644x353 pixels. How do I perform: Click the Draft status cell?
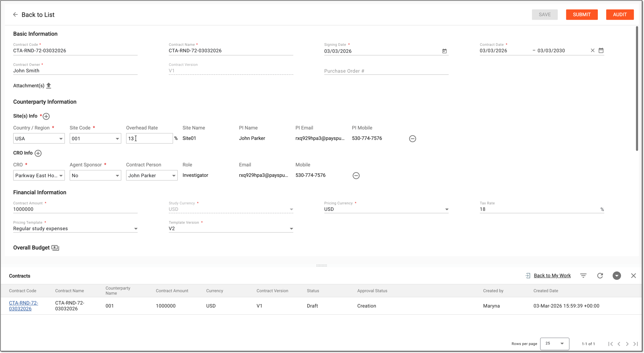[312, 306]
